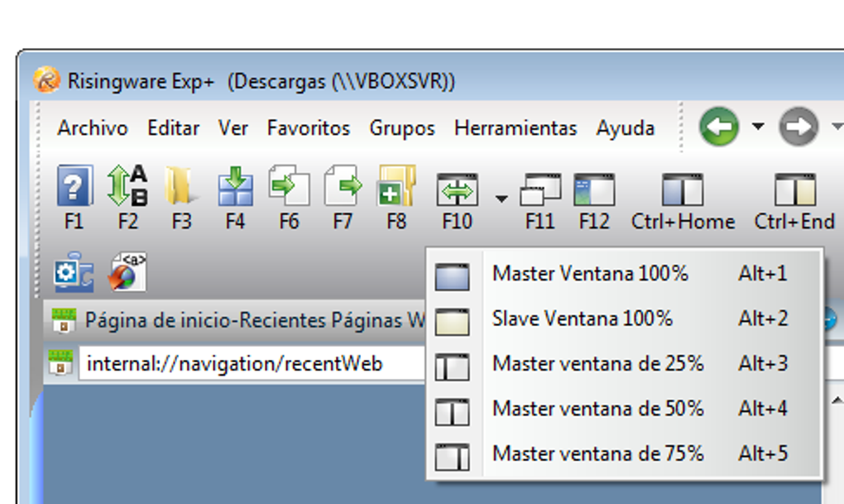Click the Ctrl+Home panel icon
This screenshot has height=504, width=844.
pos(682,189)
